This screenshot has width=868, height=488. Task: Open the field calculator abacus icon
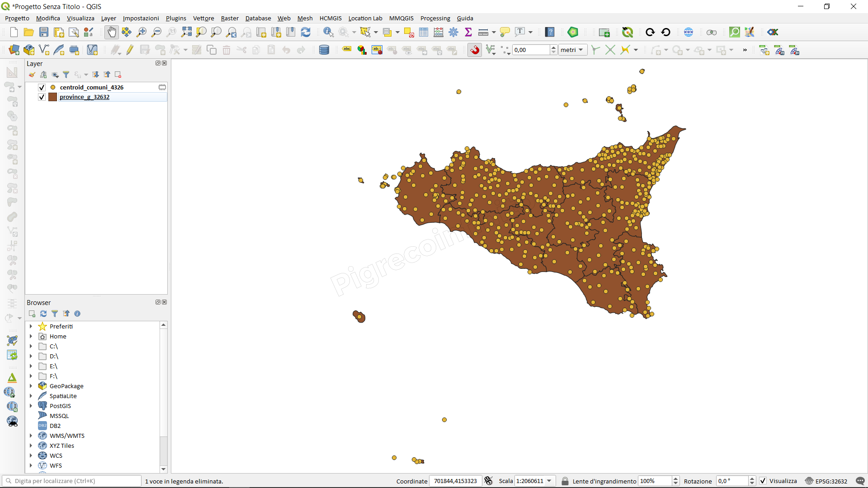click(439, 32)
